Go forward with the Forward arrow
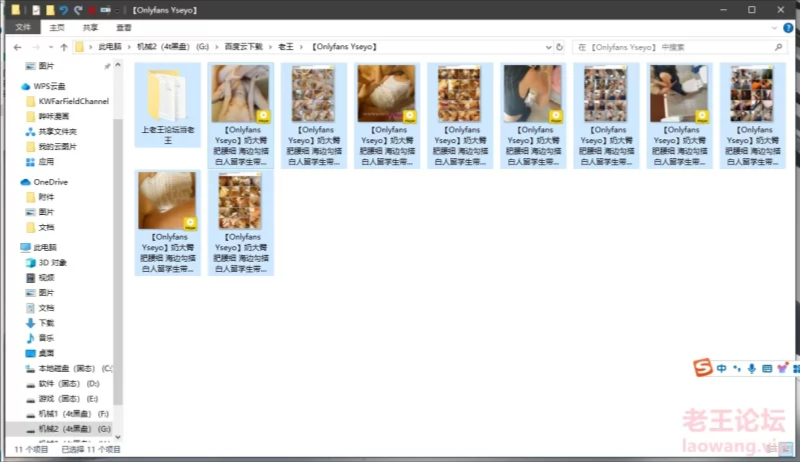 coord(36,47)
